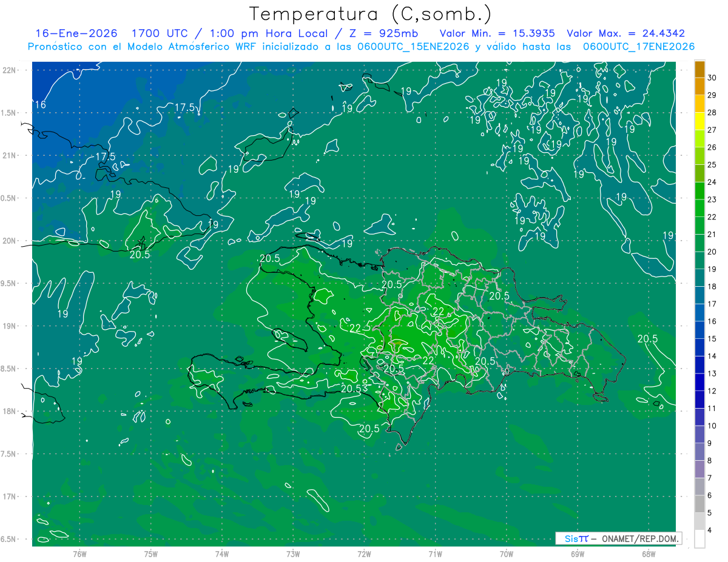Click the '75W' longitude axis label
The width and height of the screenshot is (728, 562).
click(151, 553)
